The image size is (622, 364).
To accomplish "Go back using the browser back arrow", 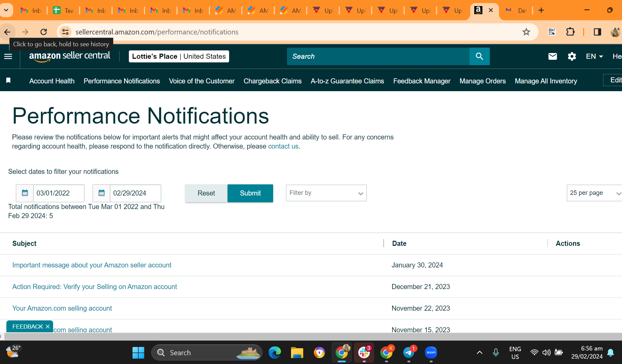I will click(x=7, y=32).
